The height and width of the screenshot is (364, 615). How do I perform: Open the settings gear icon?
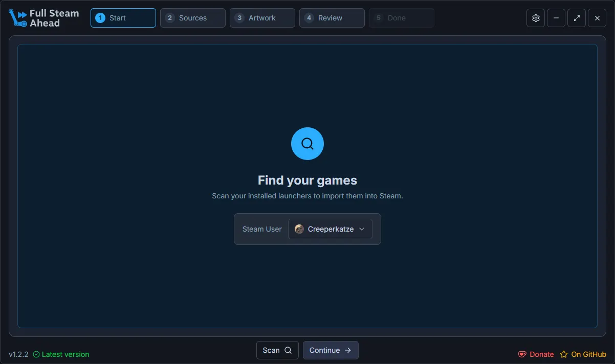point(536,18)
